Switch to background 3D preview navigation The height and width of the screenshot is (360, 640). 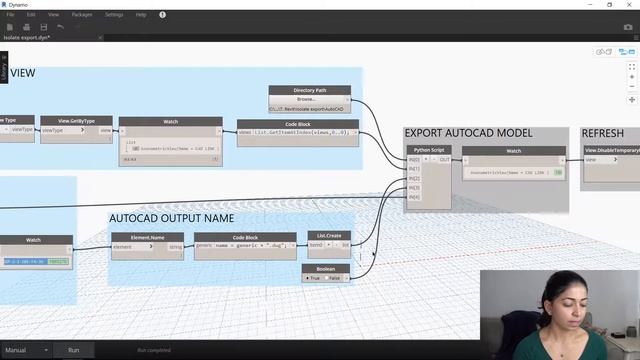[604, 52]
